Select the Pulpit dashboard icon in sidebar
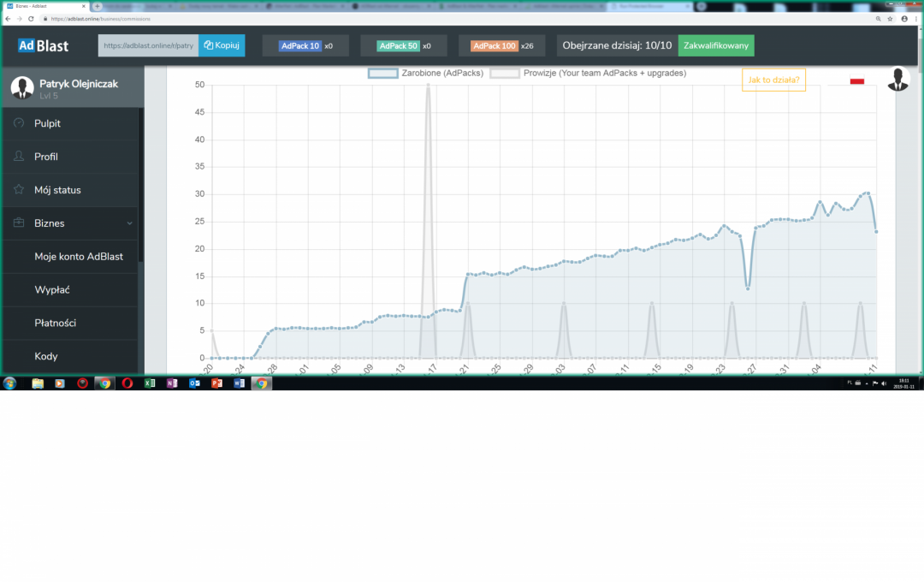Screen dimensions: 924x582 (18, 123)
